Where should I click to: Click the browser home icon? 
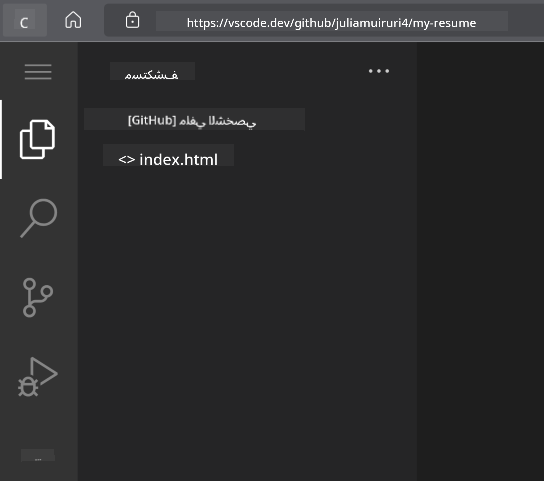pos(73,20)
